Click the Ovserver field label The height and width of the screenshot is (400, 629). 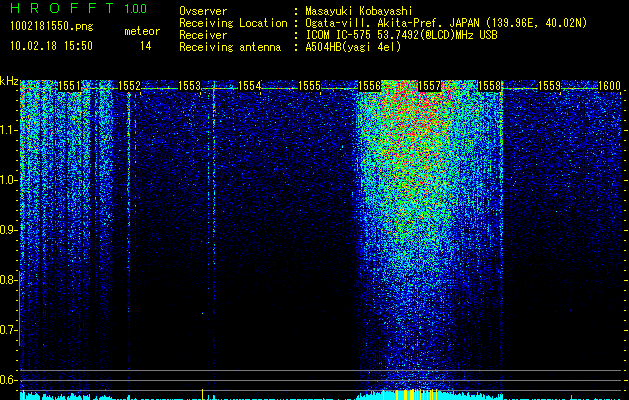[203, 11]
